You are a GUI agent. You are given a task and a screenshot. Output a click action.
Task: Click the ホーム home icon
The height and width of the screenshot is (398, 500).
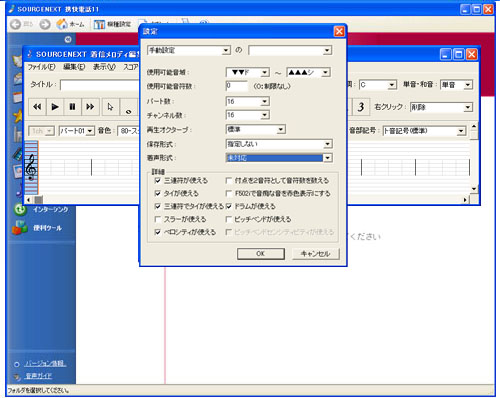pos(62,24)
